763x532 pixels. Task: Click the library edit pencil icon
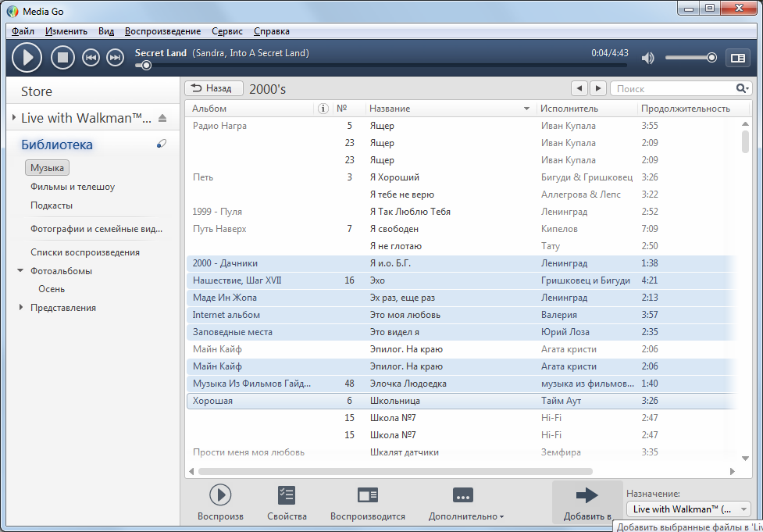[x=162, y=144]
